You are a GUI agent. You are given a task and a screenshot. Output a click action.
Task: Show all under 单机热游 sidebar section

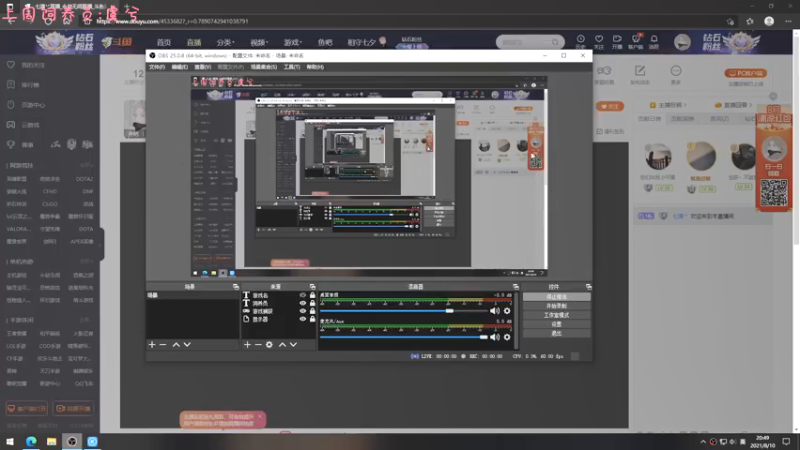(x=86, y=261)
